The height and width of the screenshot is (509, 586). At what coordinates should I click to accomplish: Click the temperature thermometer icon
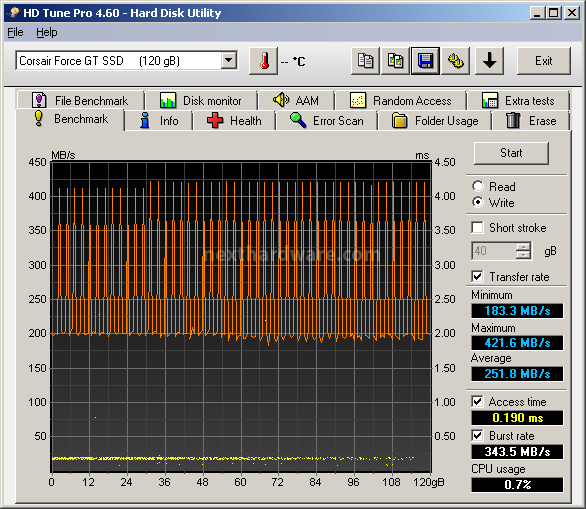point(263,61)
